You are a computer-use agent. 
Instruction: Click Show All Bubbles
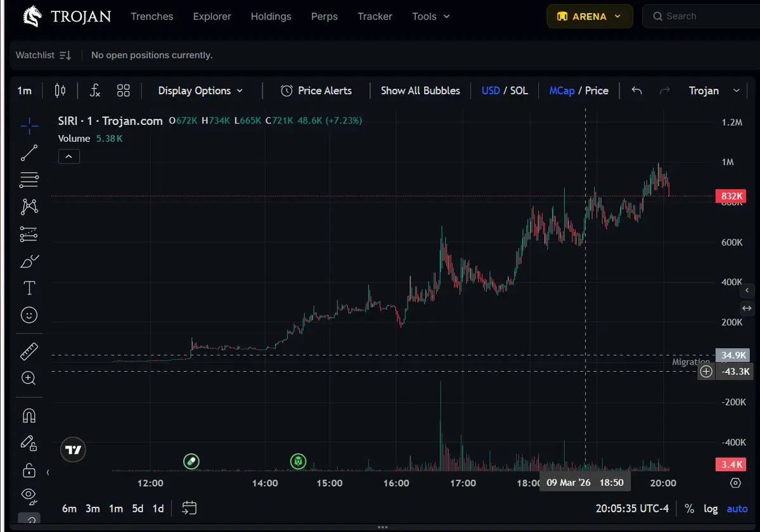tap(420, 91)
